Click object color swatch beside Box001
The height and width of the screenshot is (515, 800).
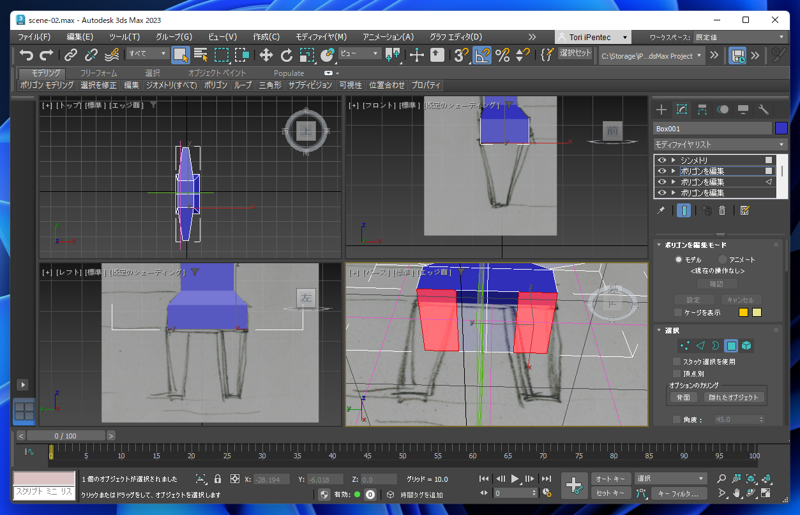pos(781,129)
